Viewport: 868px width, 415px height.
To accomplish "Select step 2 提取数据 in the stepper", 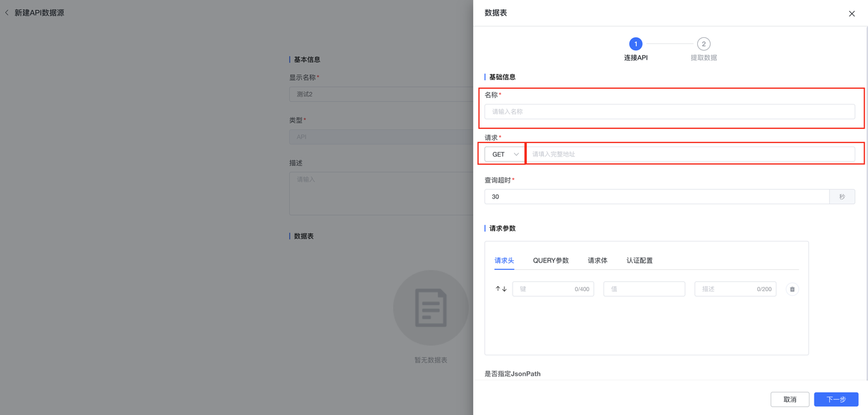I will 703,43.
